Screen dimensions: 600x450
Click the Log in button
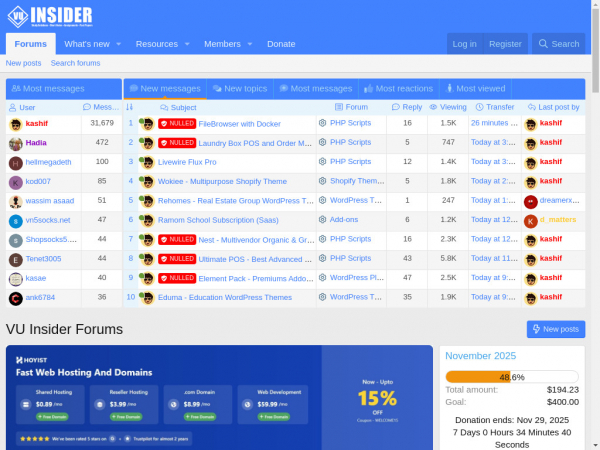click(x=464, y=44)
